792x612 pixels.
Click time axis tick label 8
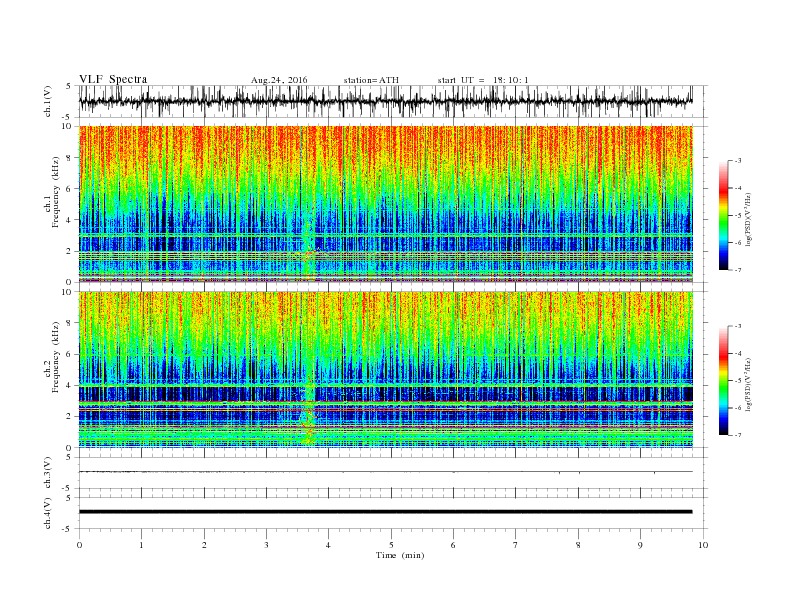[578, 545]
